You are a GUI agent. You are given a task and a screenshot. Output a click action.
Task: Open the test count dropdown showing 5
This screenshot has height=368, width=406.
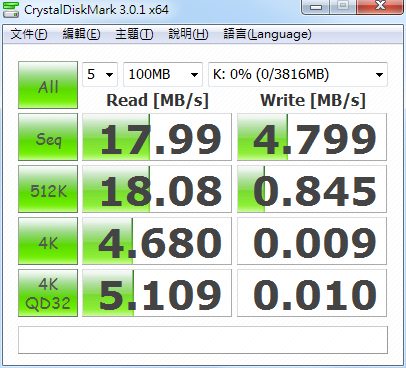click(x=100, y=74)
